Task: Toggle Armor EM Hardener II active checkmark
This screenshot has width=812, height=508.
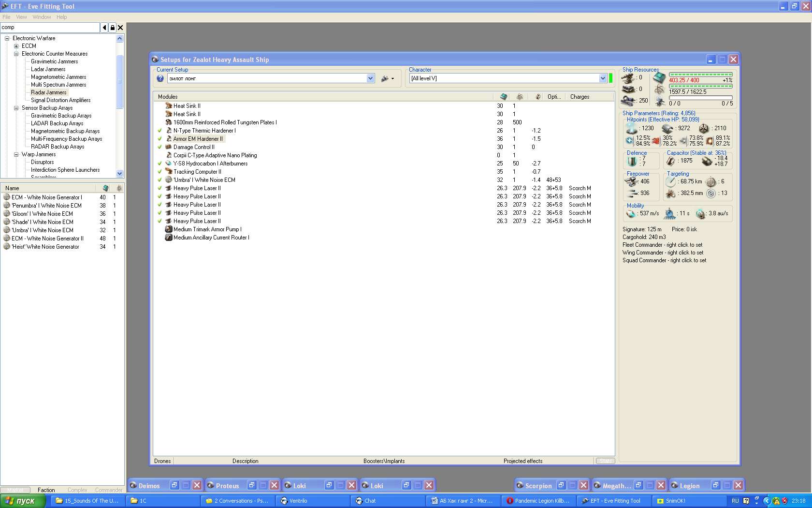Action: pos(159,139)
